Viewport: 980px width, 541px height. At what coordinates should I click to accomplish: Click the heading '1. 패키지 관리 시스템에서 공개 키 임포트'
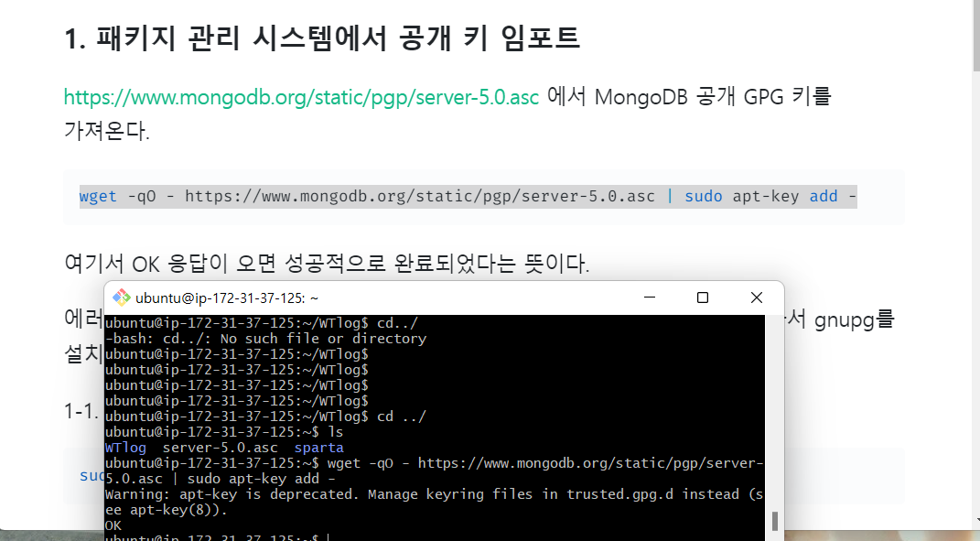(x=322, y=38)
